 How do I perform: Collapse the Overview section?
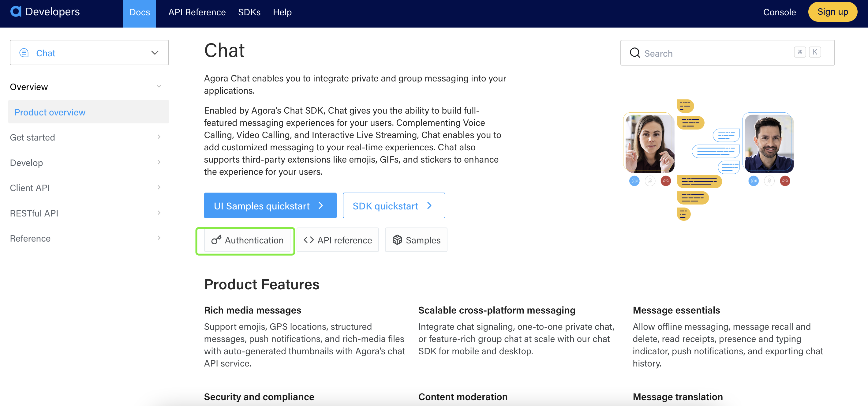click(x=159, y=87)
